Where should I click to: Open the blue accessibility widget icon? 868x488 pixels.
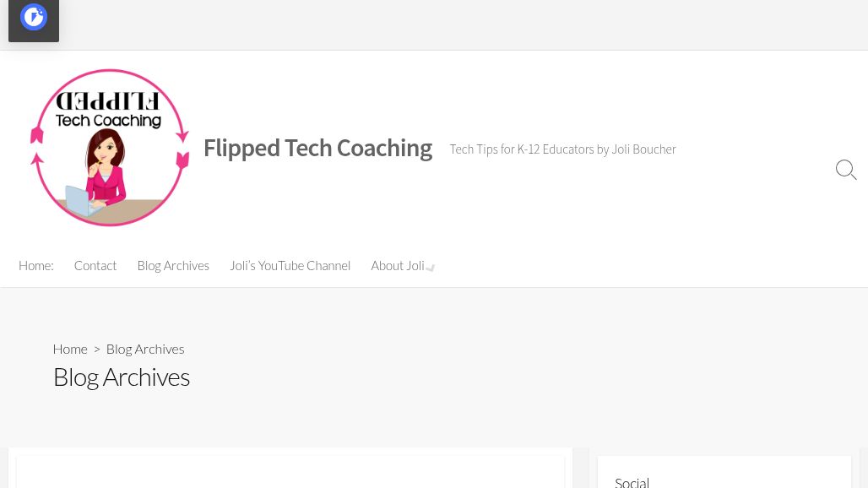pyautogui.click(x=34, y=17)
